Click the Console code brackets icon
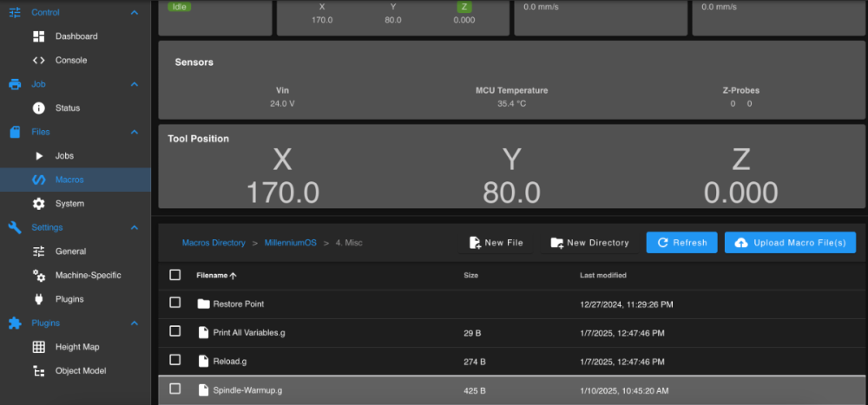 click(39, 61)
